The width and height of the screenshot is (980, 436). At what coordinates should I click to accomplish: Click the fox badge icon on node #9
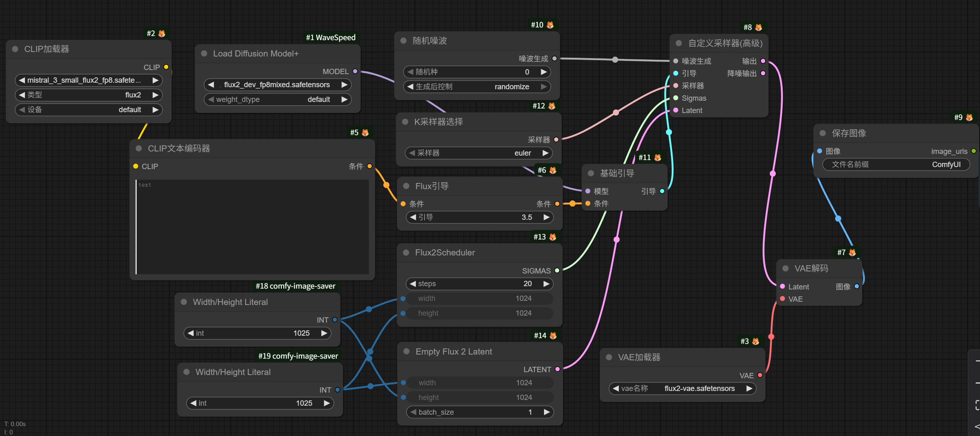click(969, 117)
